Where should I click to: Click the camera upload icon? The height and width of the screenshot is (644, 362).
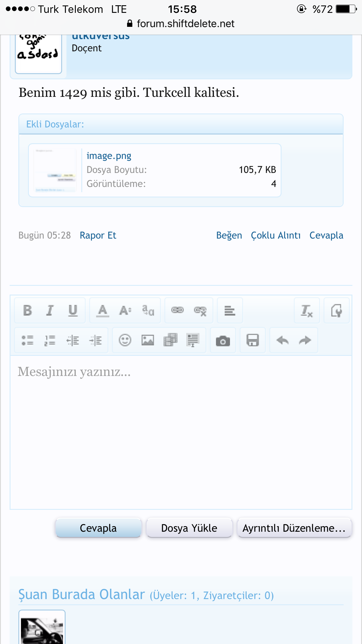coord(223,340)
